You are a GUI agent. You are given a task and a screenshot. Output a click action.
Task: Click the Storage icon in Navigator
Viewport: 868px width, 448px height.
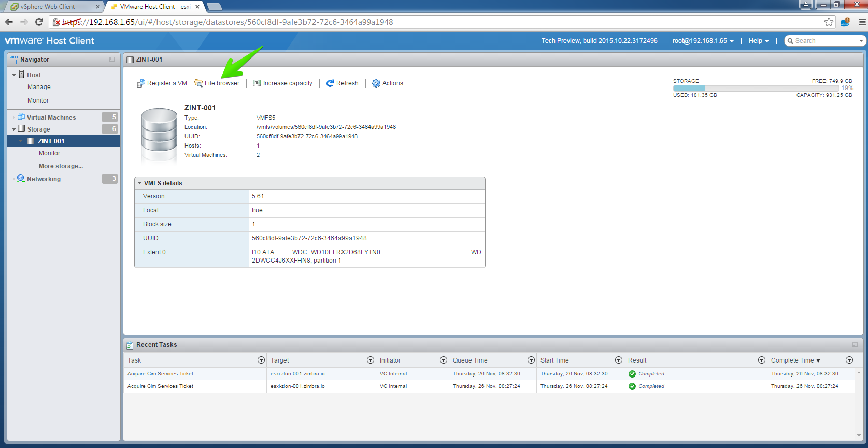tap(21, 129)
